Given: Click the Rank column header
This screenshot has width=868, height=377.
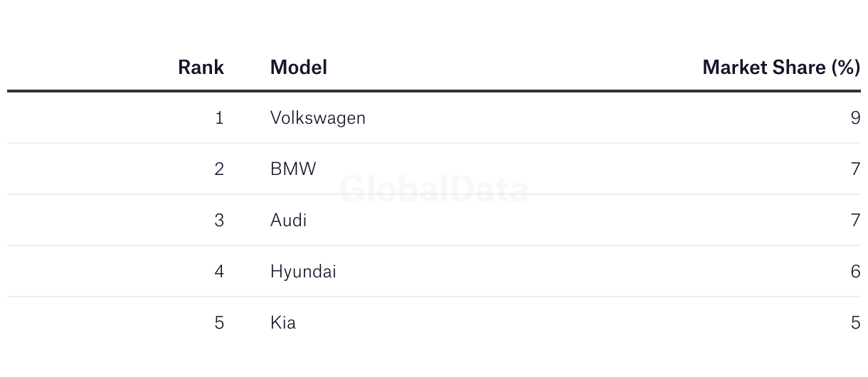Looking at the screenshot, I should pos(201,68).
